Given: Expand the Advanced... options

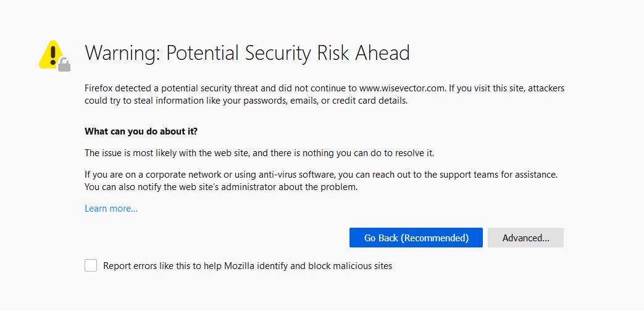Looking at the screenshot, I should click(525, 238).
